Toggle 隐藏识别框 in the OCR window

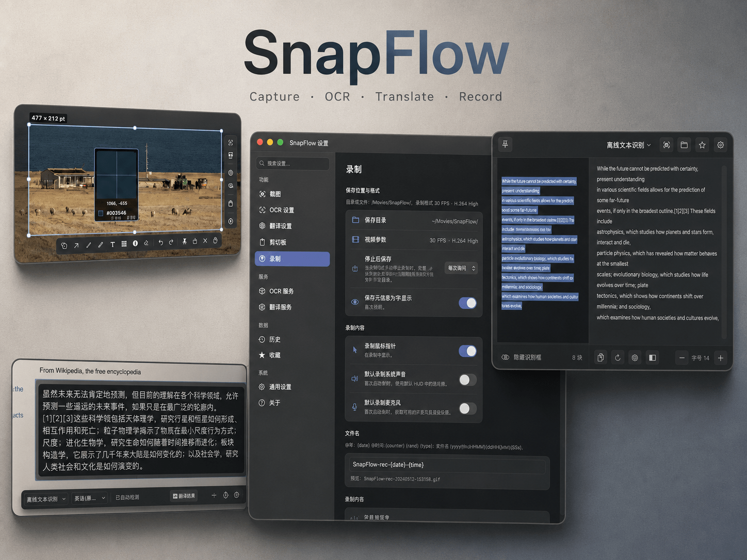(522, 357)
